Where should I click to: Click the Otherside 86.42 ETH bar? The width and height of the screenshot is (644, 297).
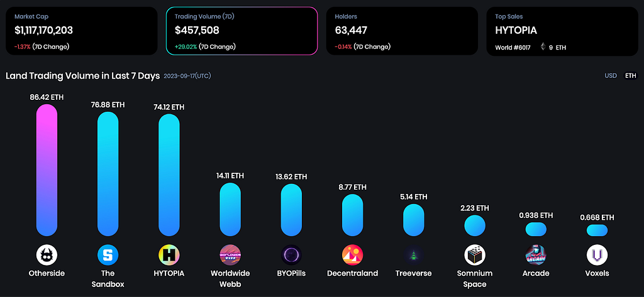[x=47, y=170]
